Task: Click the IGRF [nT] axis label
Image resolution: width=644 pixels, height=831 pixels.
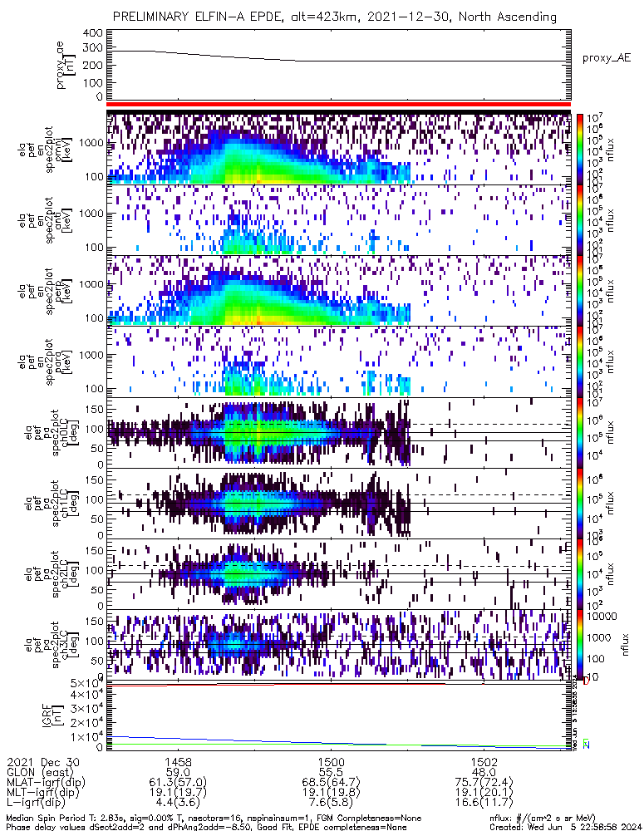Action: click(x=52, y=715)
